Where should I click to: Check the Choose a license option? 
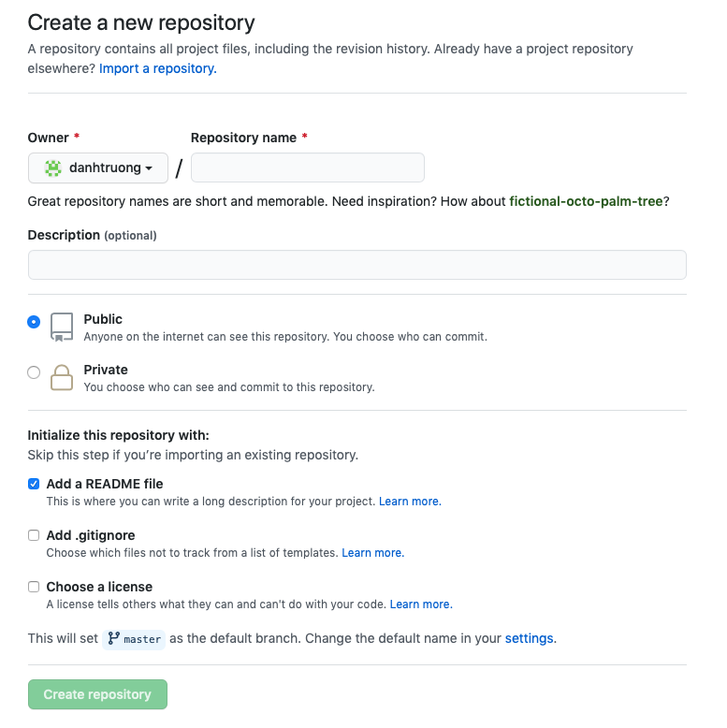(35, 587)
